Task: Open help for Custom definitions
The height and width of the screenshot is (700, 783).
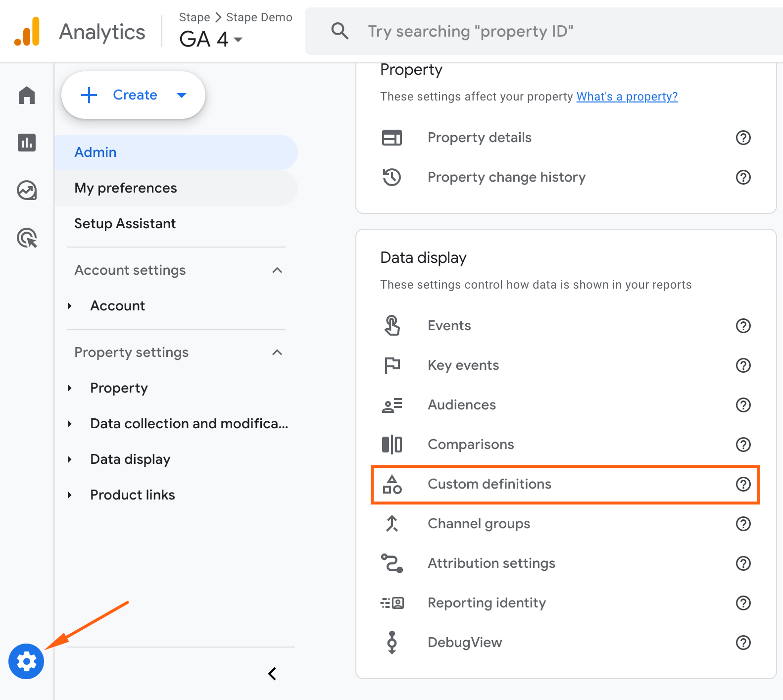Action: coord(743,484)
